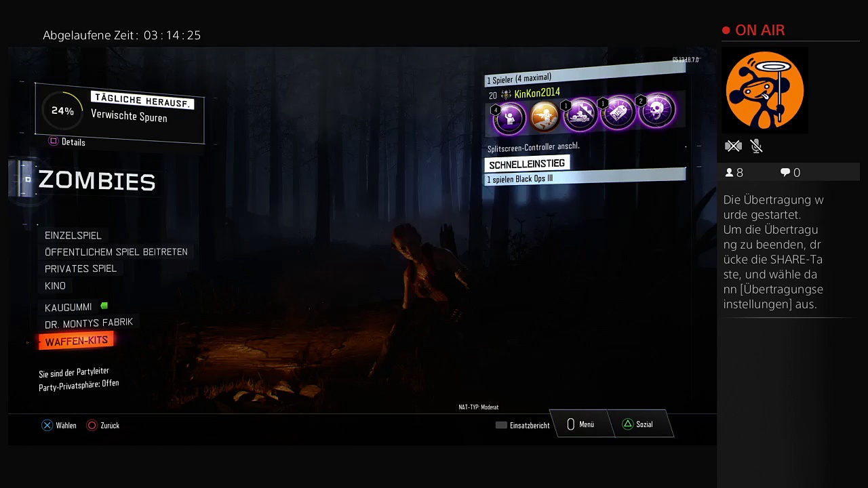Screen dimensions: 868x488
Task: Click the orange broadcaster avatar thumbnail
Action: pos(764,89)
